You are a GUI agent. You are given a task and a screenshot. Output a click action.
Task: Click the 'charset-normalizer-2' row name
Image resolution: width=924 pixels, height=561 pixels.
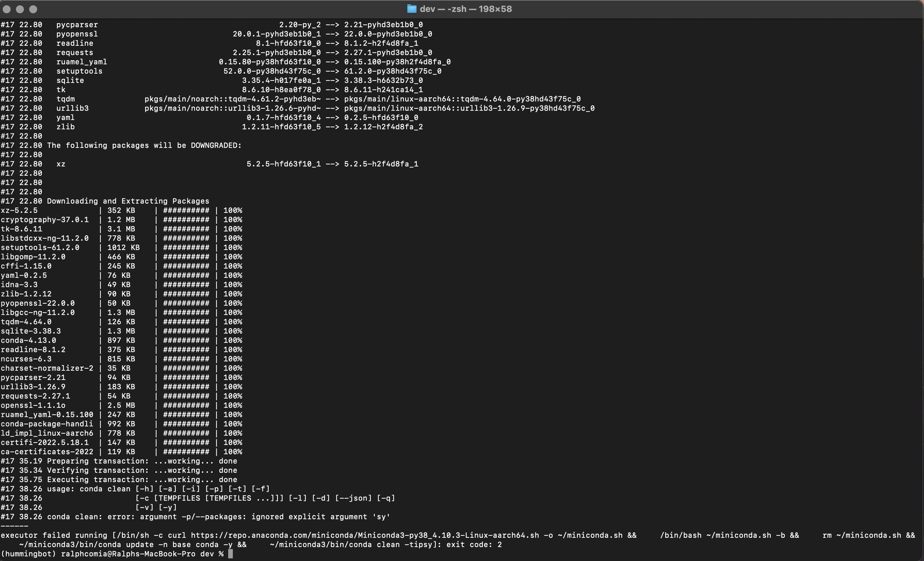pos(47,368)
